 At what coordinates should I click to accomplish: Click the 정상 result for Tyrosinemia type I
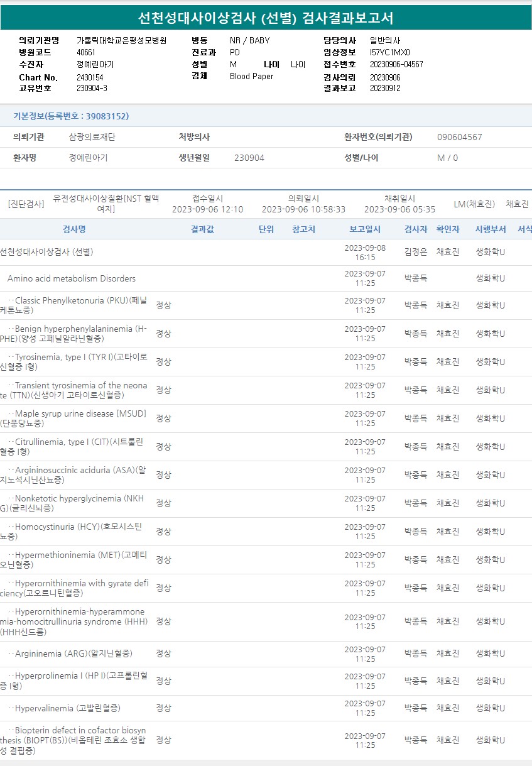pyautogui.click(x=163, y=362)
